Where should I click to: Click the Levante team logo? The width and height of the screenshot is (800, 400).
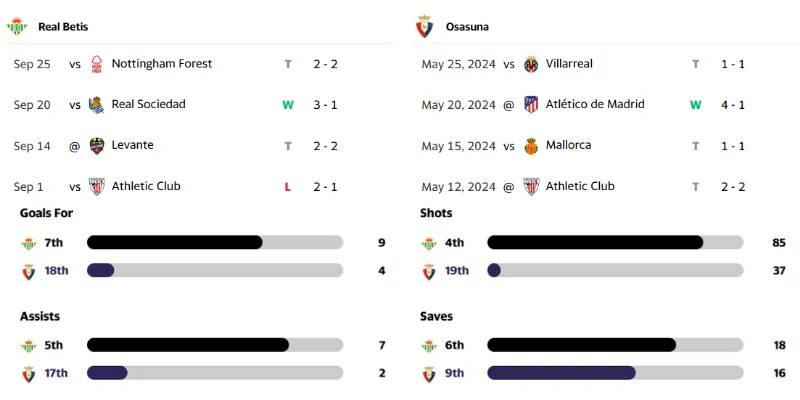click(97, 146)
